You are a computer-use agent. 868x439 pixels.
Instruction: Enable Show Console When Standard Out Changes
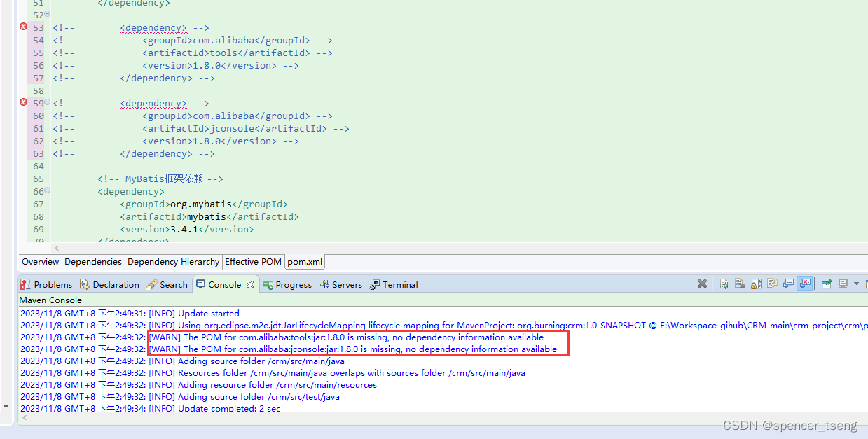[x=787, y=284]
